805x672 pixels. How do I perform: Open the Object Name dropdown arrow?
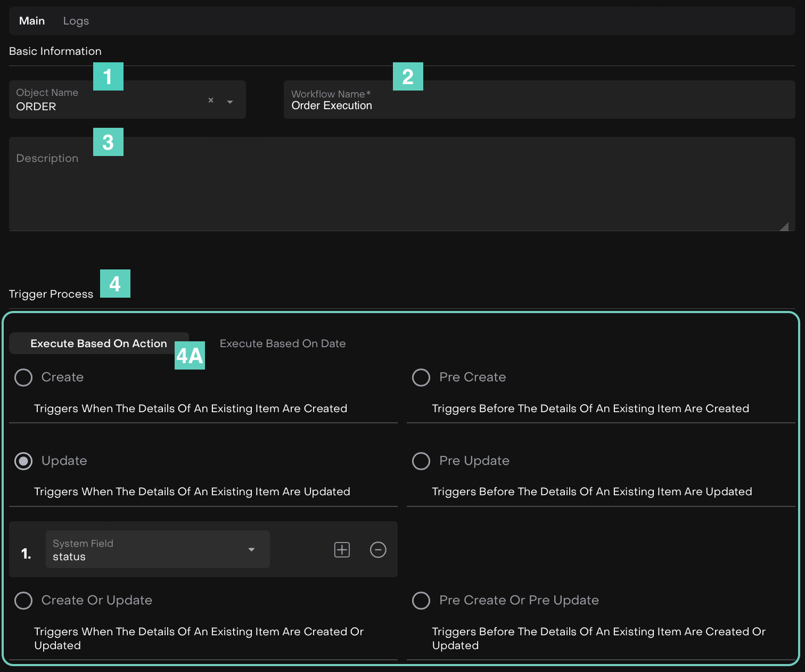pyautogui.click(x=230, y=102)
